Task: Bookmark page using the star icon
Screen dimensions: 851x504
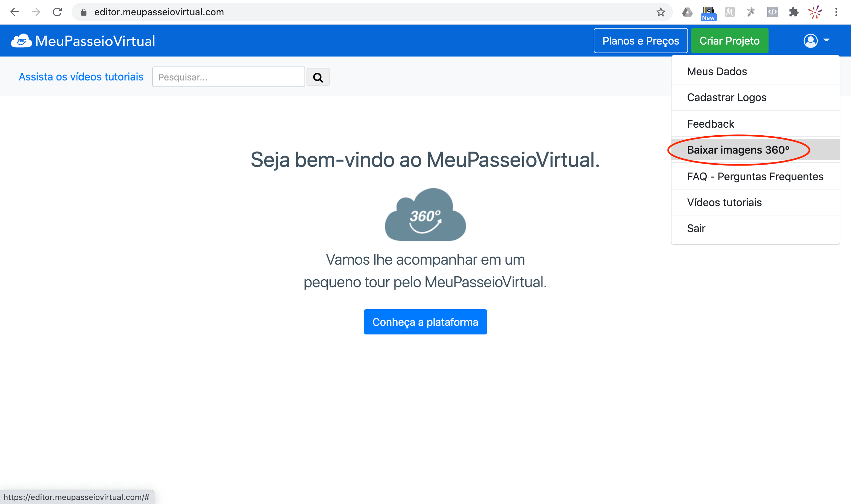Action: 660,12
